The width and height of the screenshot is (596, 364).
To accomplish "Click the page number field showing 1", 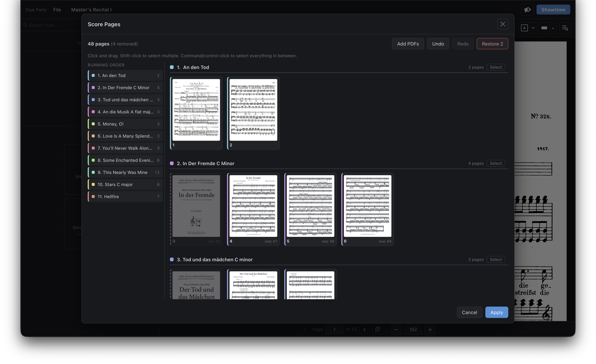I will (x=334, y=329).
